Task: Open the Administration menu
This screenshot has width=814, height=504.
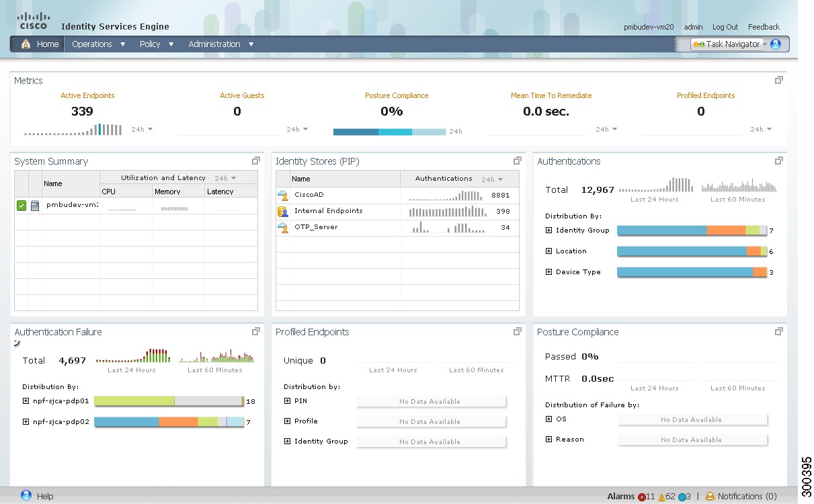Action: pyautogui.click(x=220, y=44)
